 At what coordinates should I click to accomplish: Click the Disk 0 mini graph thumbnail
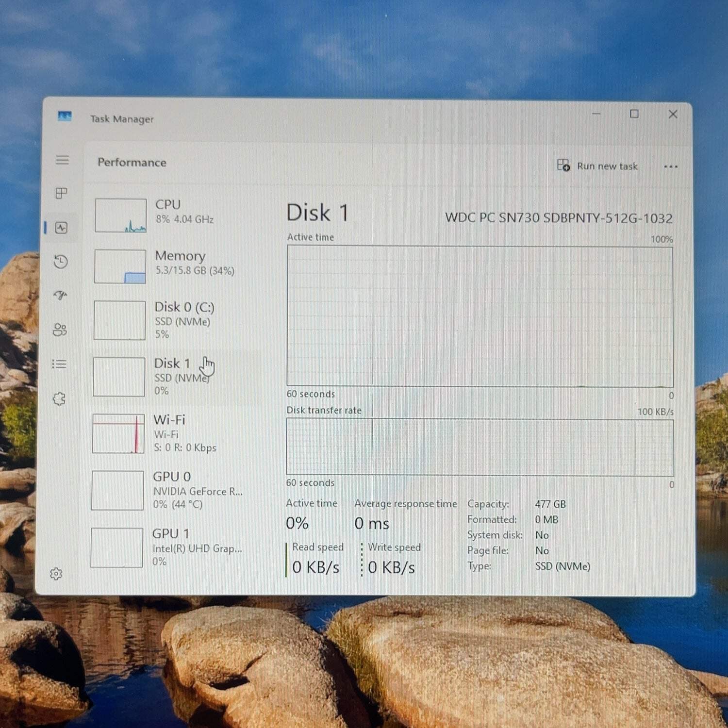tap(119, 320)
